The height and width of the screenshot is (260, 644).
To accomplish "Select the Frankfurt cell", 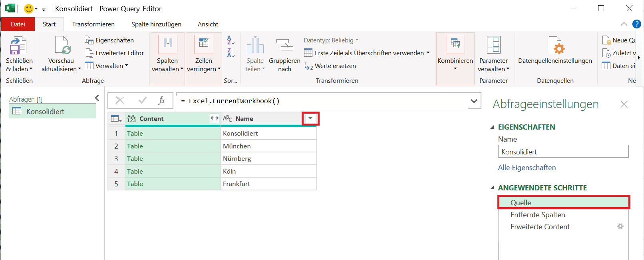I will click(269, 184).
